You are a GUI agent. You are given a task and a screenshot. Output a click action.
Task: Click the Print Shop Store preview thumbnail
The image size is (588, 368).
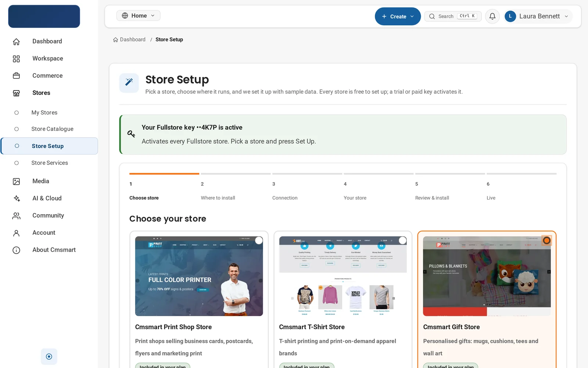coord(199,276)
